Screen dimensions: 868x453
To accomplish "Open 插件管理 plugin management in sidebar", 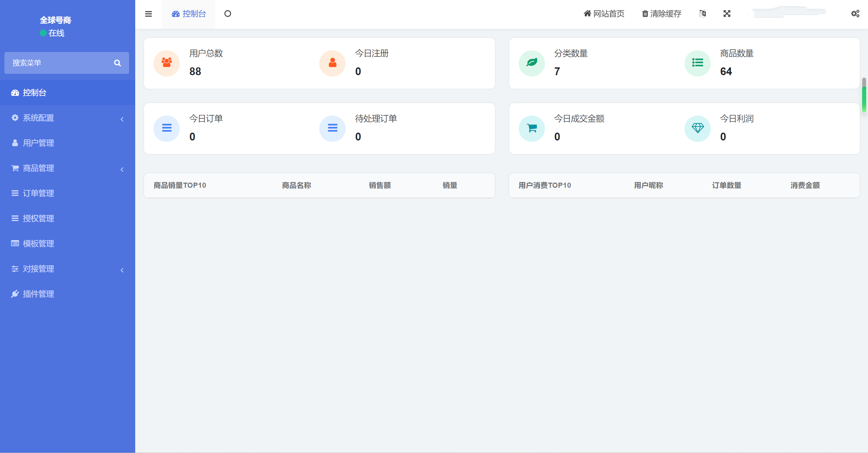I will click(38, 294).
